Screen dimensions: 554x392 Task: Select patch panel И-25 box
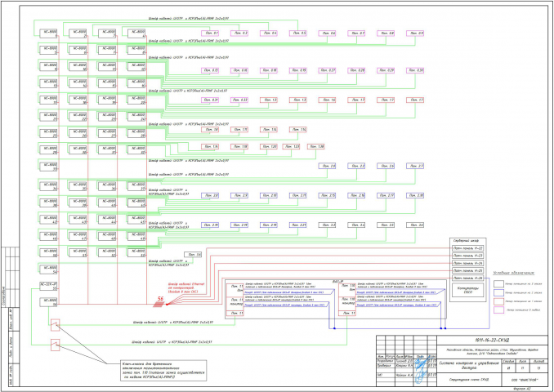(468, 271)
